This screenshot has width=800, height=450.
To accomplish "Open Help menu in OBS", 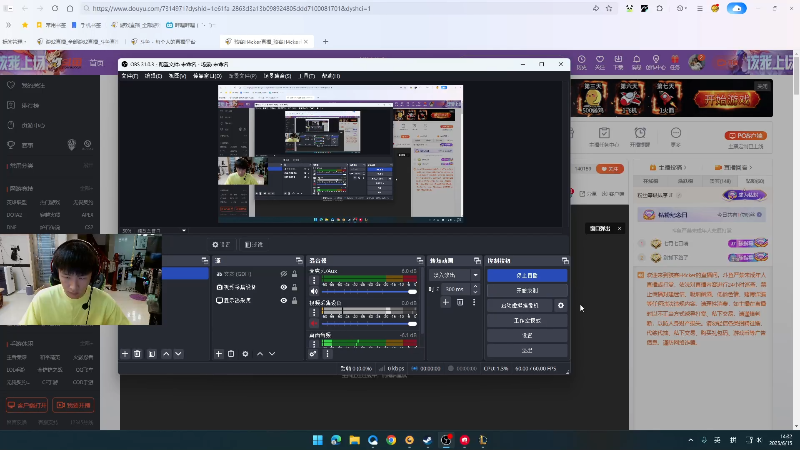I will (x=331, y=76).
